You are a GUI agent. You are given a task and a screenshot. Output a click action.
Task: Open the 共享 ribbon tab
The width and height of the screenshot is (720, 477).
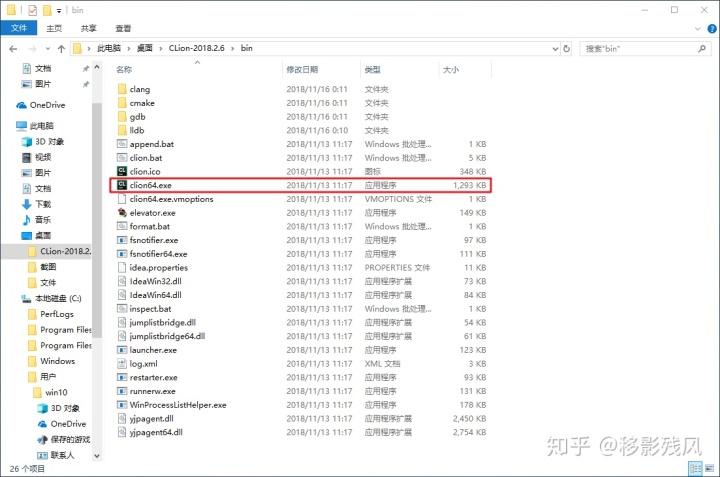point(89,28)
